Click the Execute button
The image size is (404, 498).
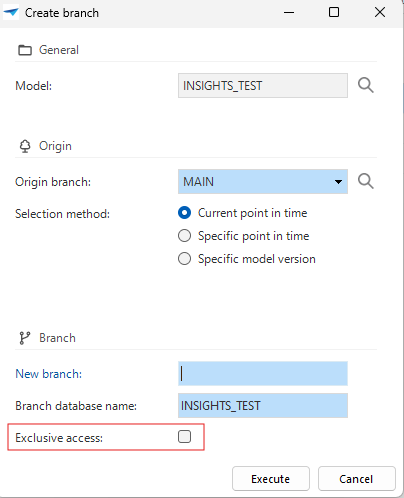coord(271,479)
